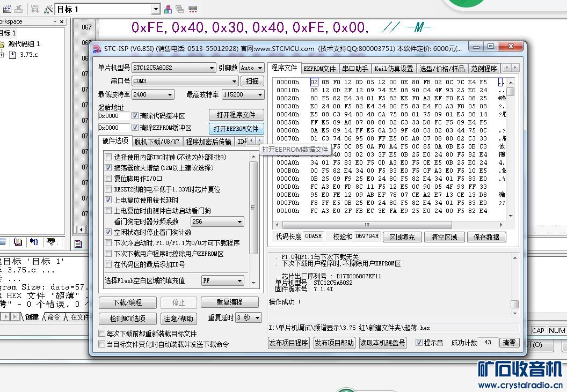This screenshot has width=567, height=392.
Task: Click the Keil debug settings icon
Action: (x=193, y=9)
